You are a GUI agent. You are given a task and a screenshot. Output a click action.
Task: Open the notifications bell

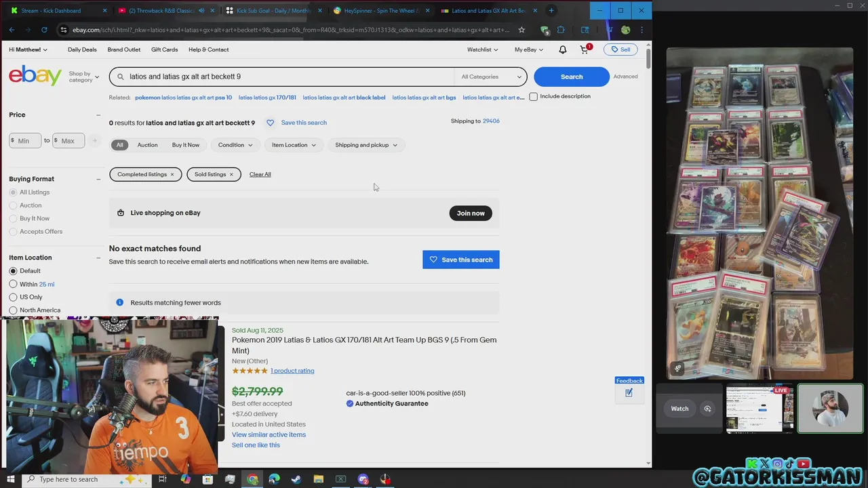(562, 49)
